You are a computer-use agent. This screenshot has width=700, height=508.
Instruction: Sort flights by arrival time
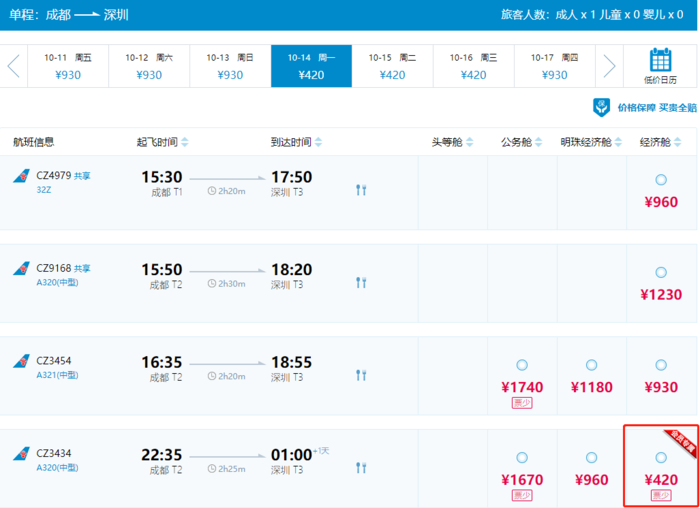(318, 142)
